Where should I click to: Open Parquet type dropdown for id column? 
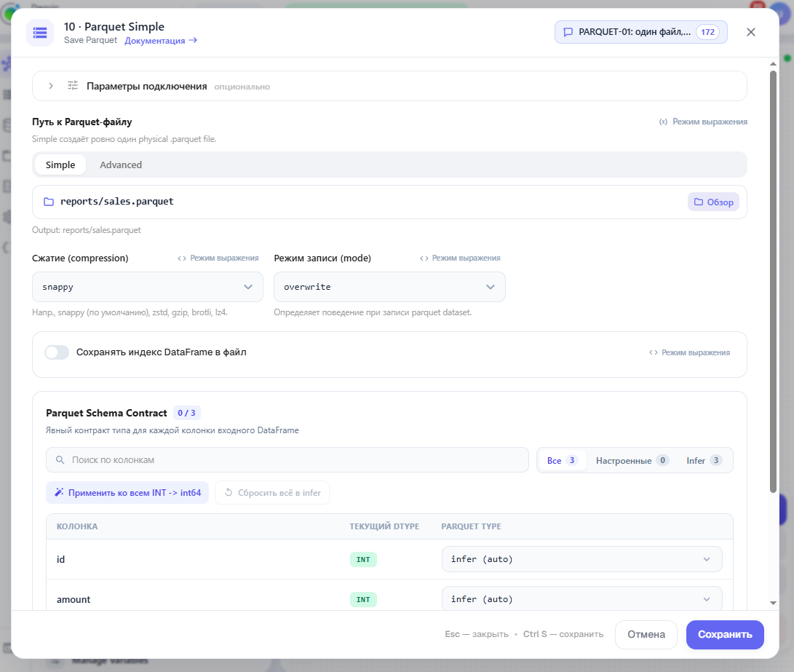(x=581, y=559)
